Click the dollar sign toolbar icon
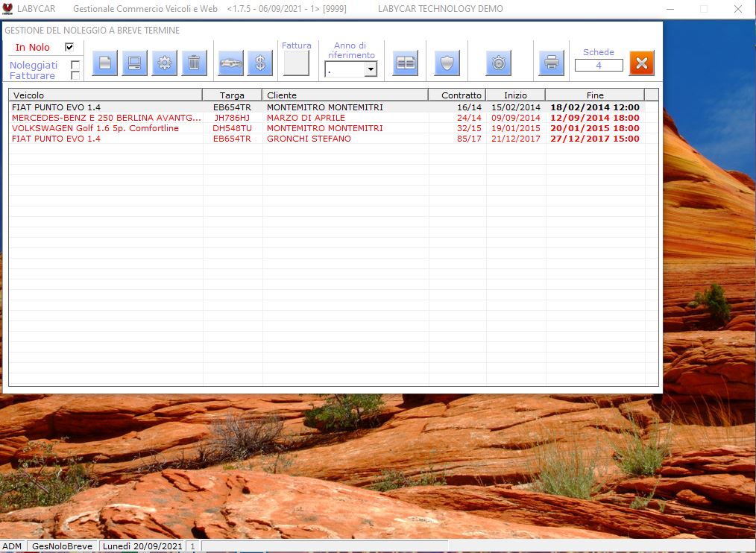Screen dimensions: 756x553 260,63
